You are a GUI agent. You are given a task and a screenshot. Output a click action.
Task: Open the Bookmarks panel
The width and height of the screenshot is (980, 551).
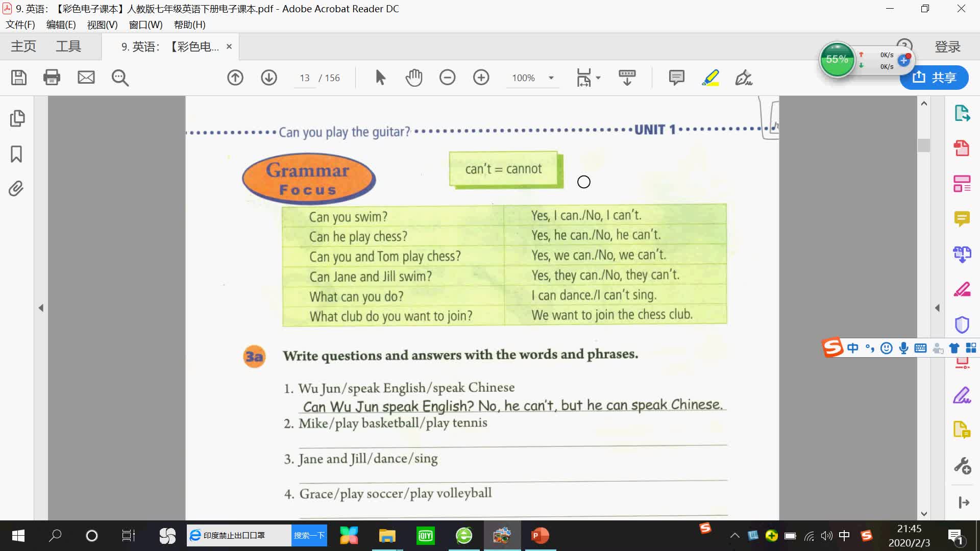click(x=16, y=154)
